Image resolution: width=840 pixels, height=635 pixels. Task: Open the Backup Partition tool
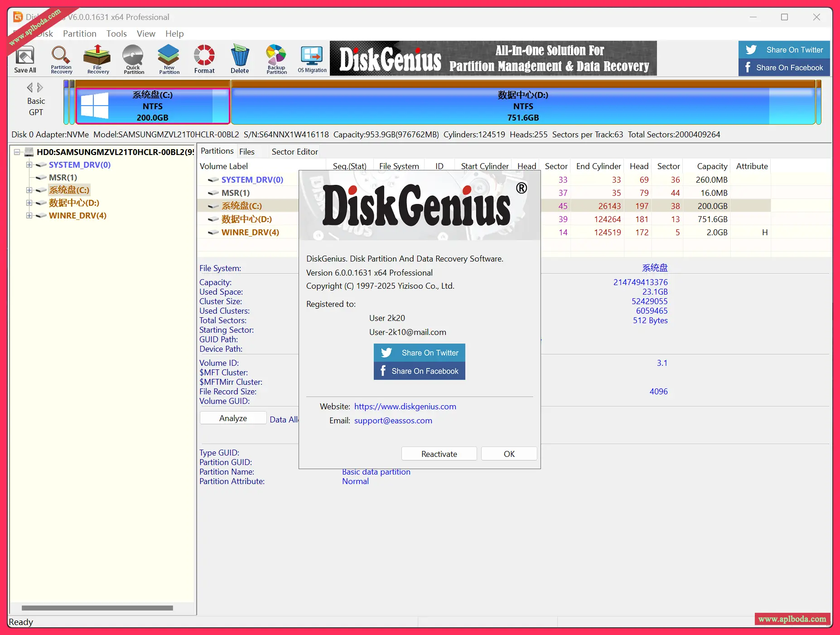click(x=276, y=59)
